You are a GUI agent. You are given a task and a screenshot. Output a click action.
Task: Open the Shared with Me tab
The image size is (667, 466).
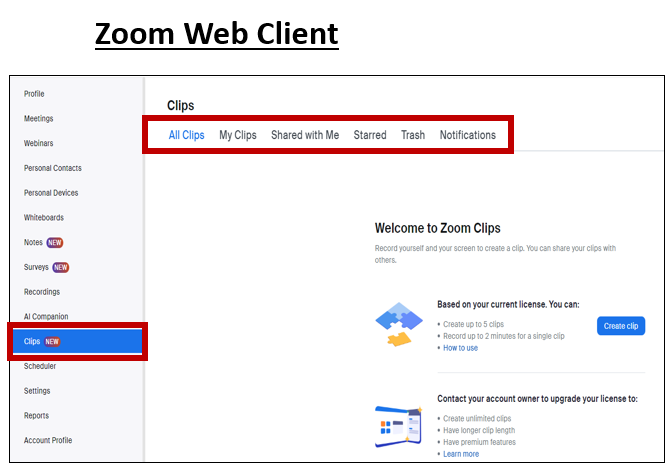[305, 135]
